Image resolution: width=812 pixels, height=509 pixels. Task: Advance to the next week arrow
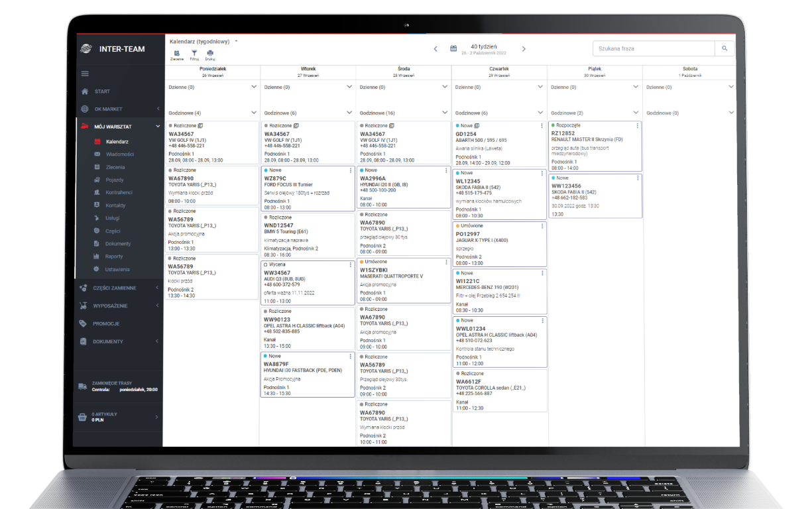tap(524, 48)
